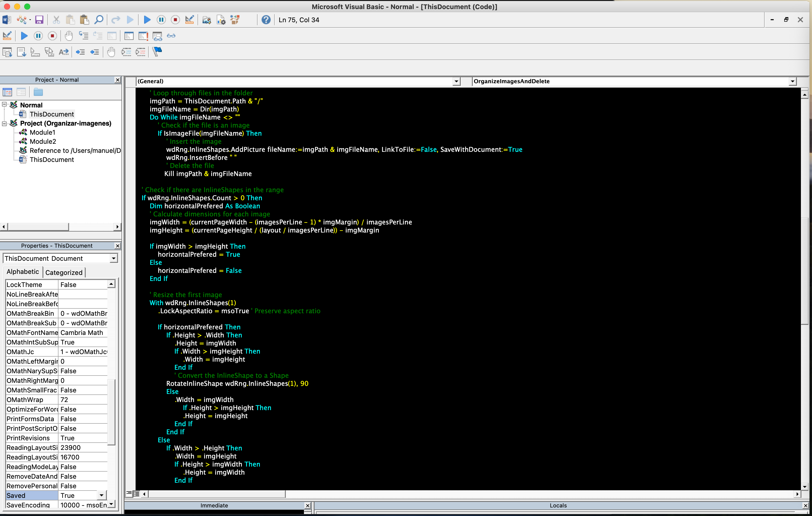
Task: Collapse the Normal project node
Action: point(4,105)
